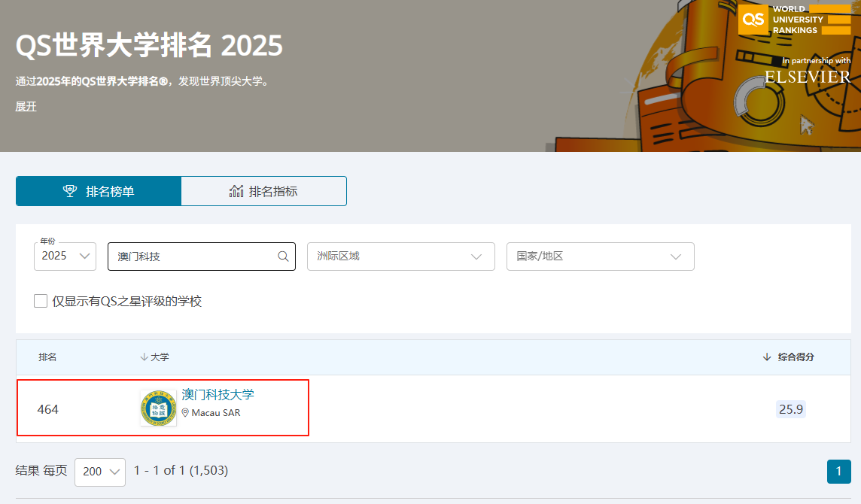Screen dimensions: 861x504
Task: Open the 年份 2025 dropdown
Action: pyautogui.click(x=65, y=257)
